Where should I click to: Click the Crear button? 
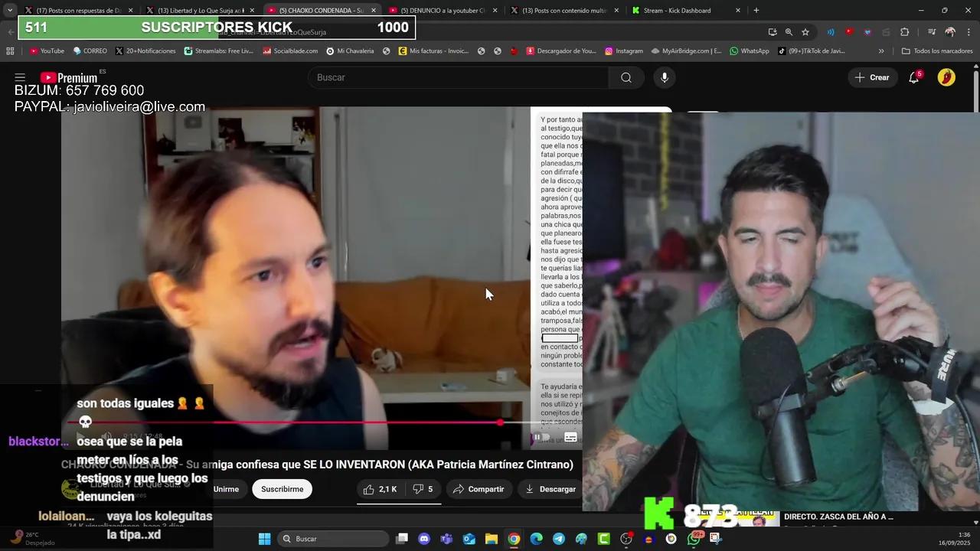tap(872, 77)
